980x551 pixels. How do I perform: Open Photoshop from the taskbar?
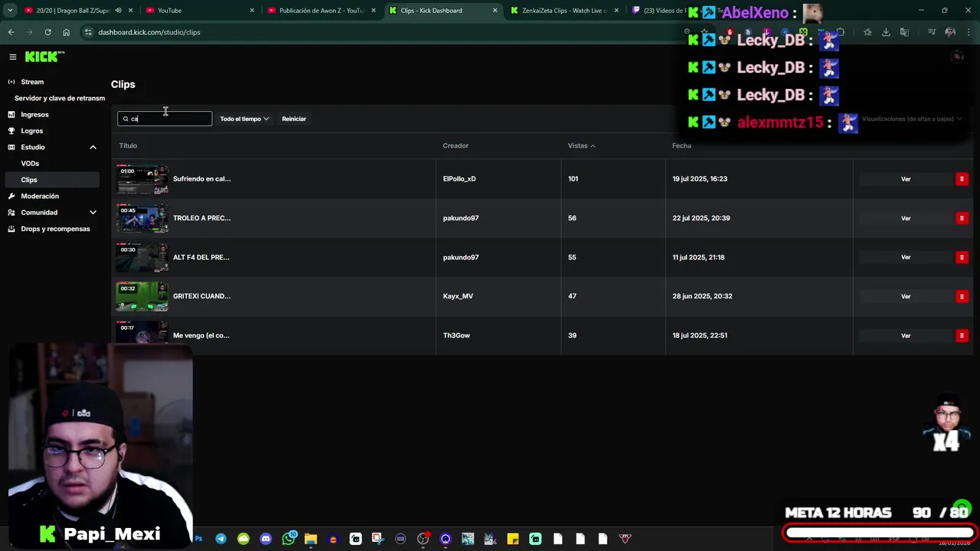[198, 539]
